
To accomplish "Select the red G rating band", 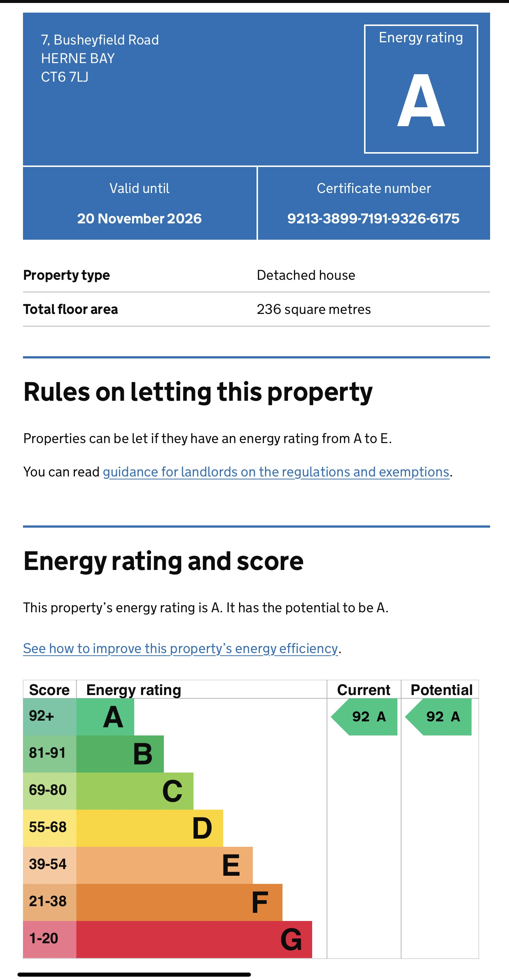I will click(x=194, y=939).
